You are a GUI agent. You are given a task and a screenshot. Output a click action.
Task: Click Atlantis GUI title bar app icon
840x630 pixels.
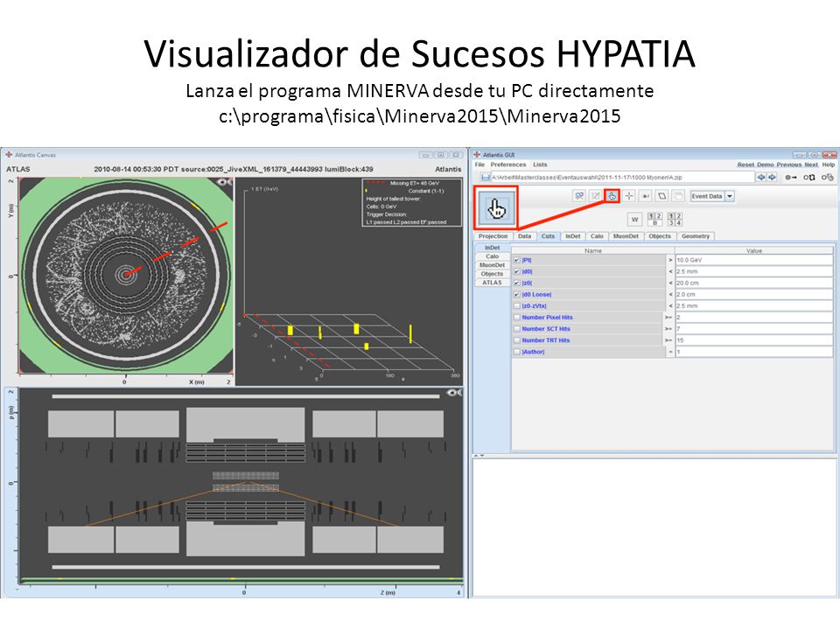476,155
